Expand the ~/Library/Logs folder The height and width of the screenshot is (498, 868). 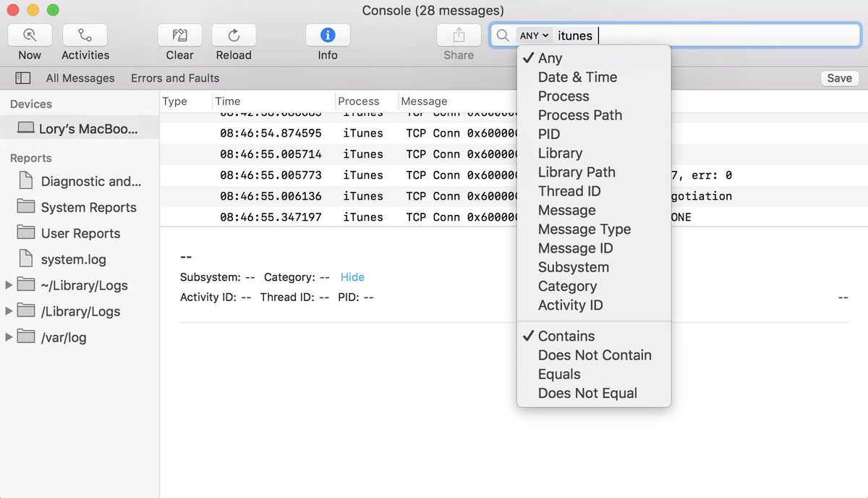click(9, 285)
